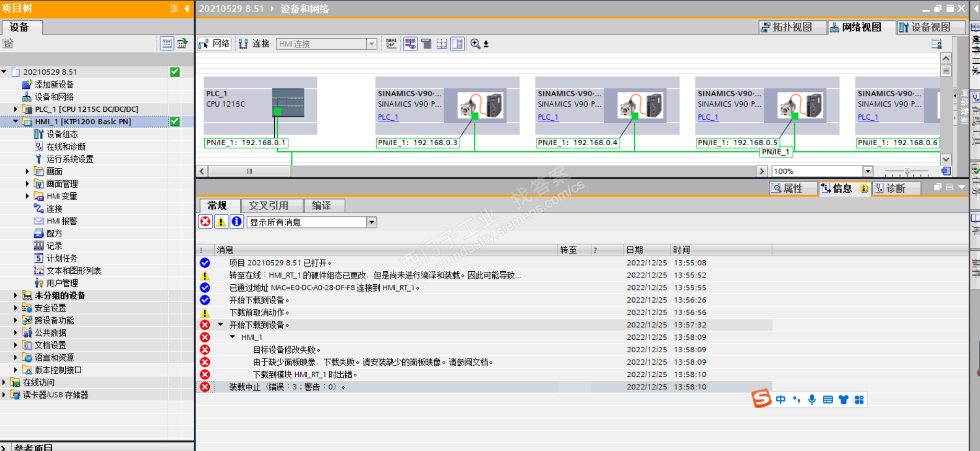Expand the 画面管理 folder
The height and width of the screenshot is (451, 980).
pyautogui.click(x=27, y=183)
